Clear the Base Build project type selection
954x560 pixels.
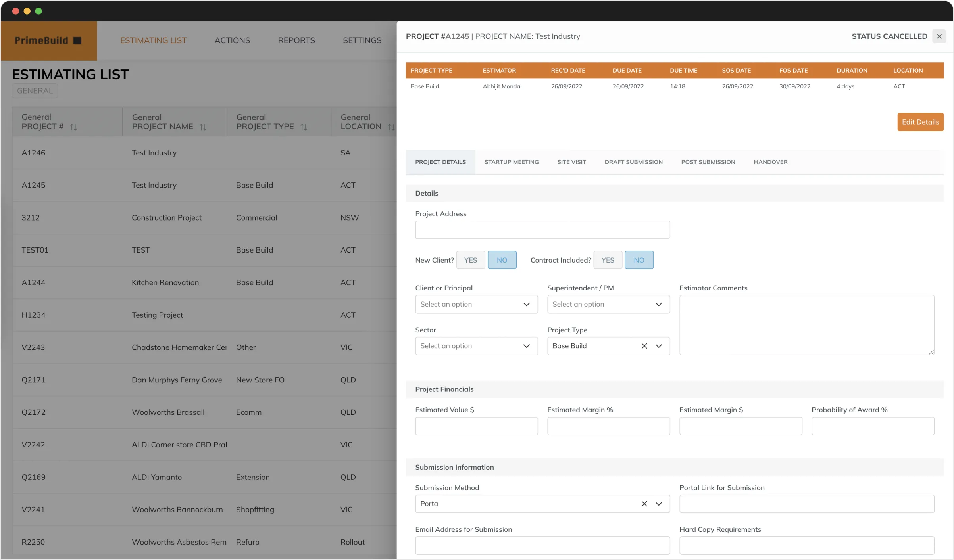point(644,346)
